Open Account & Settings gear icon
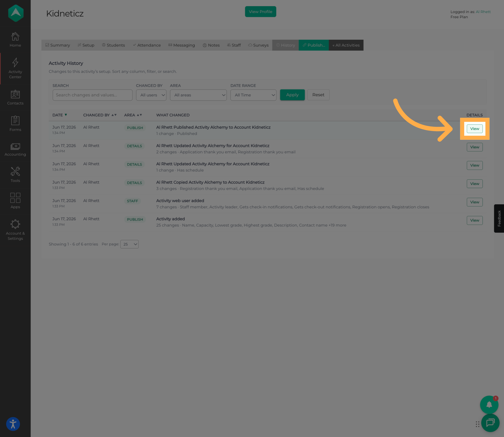This screenshot has width=504, height=437. (15, 224)
